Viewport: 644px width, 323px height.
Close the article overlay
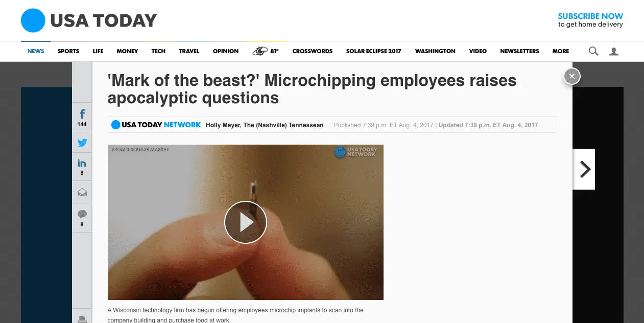572,76
